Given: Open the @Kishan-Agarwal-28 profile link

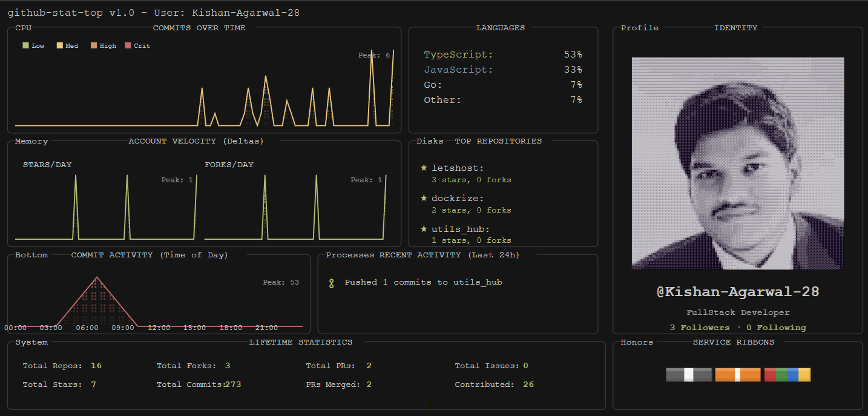Looking at the screenshot, I should point(737,291).
